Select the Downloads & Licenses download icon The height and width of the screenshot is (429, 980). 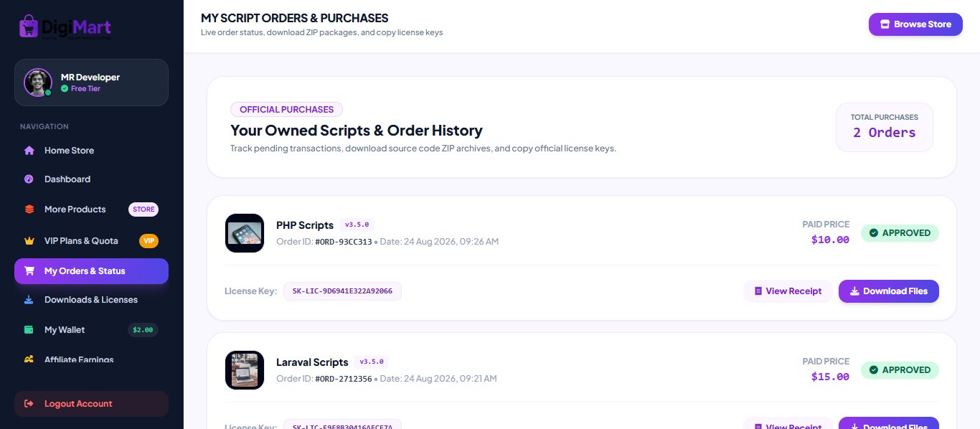29,300
